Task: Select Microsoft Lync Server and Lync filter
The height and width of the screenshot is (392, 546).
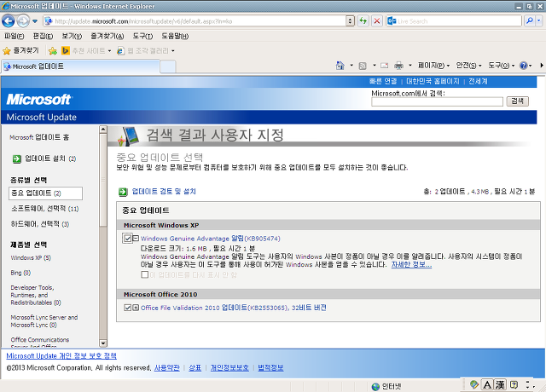Action: pyautogui.click(x=44, y=321)
